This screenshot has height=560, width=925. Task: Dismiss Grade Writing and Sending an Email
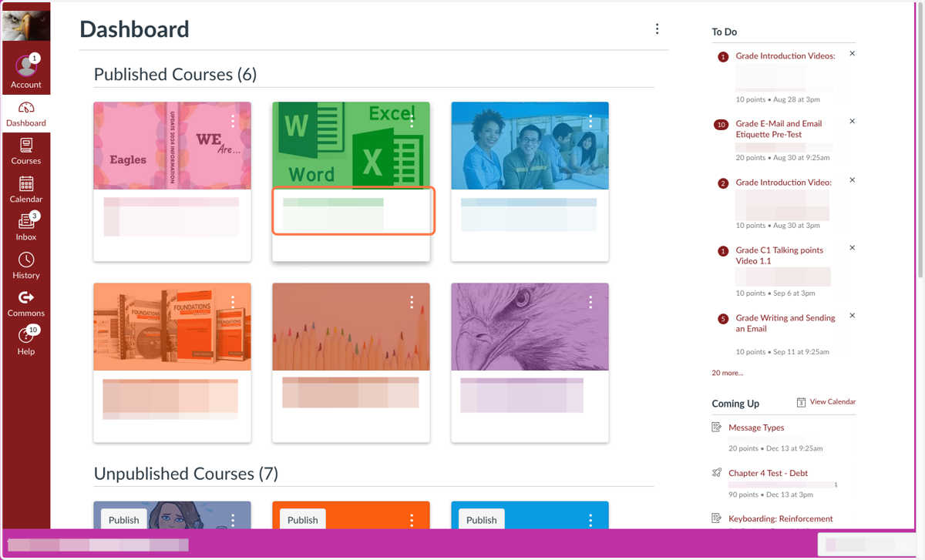pos(852,316)
